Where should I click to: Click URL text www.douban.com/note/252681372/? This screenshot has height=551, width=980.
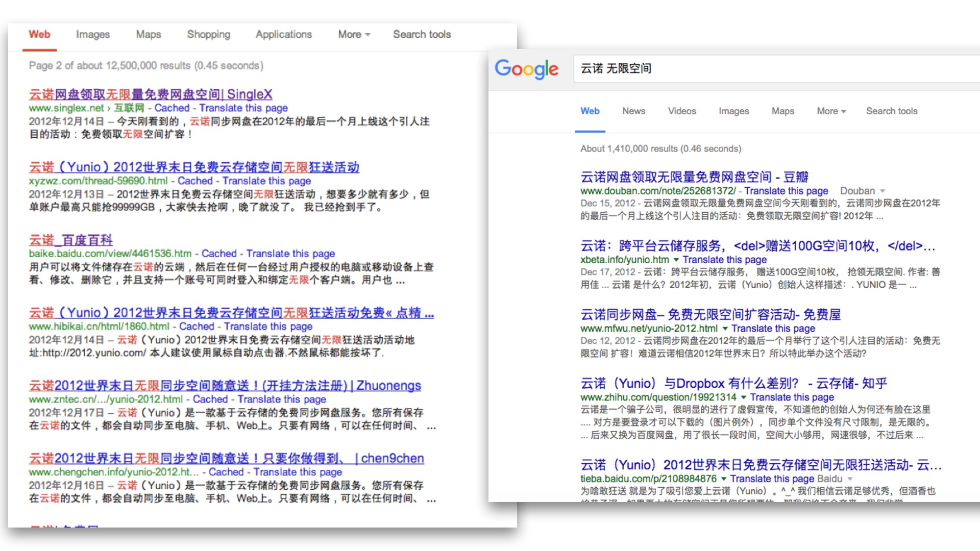[x=658, y=191]
